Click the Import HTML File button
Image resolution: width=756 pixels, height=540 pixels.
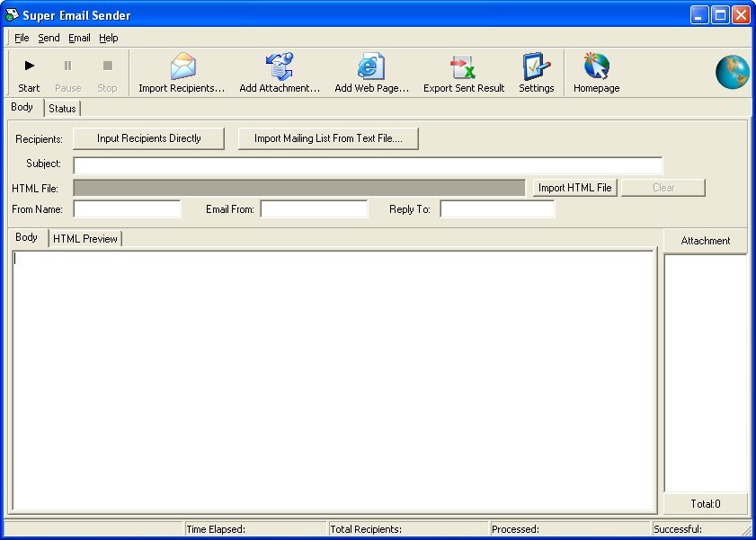[574, 188]
